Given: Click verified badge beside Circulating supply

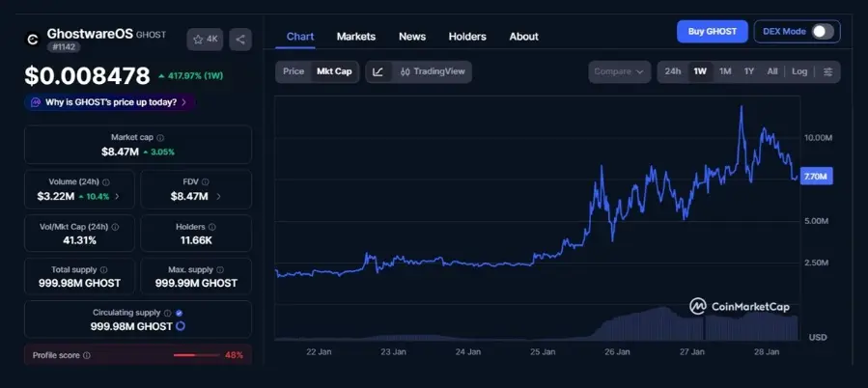Looking at the screenshot, I should tap(179, 313).
